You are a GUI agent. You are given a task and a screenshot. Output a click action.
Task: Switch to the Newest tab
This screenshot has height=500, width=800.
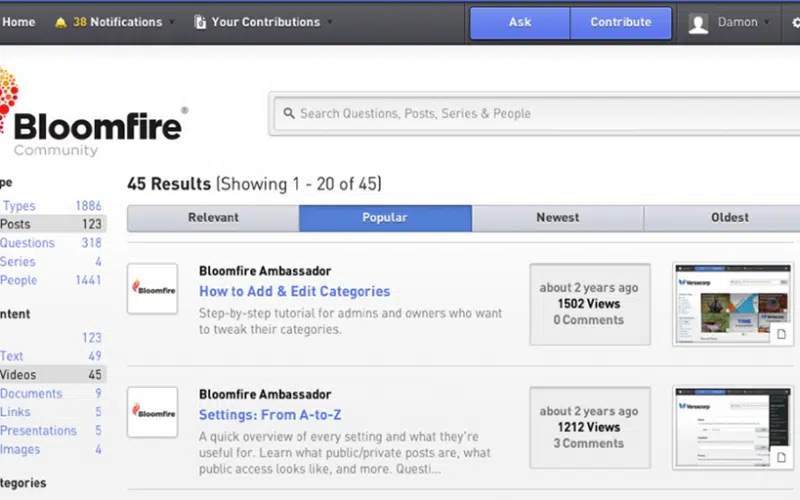click(557, 218)
